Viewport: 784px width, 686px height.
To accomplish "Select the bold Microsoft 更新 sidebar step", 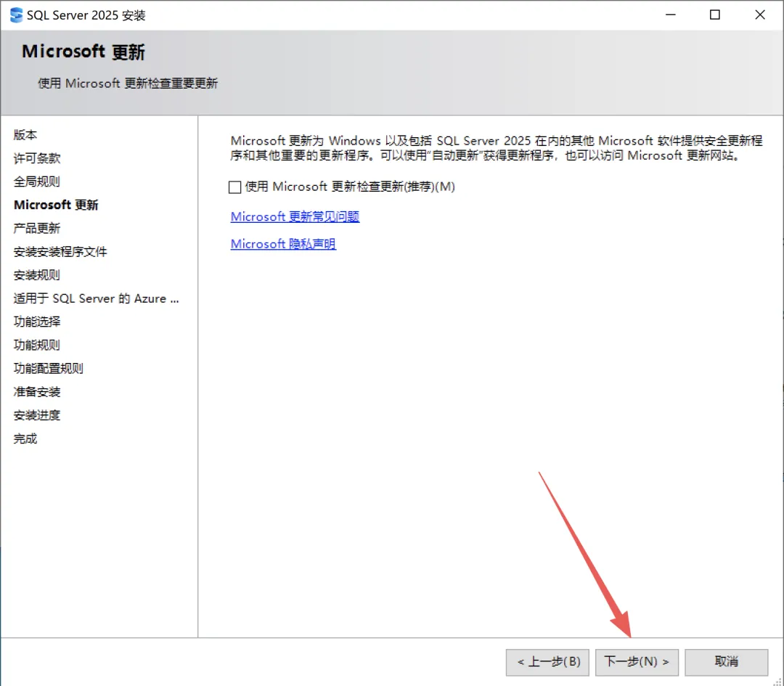I will click(56, 205).
